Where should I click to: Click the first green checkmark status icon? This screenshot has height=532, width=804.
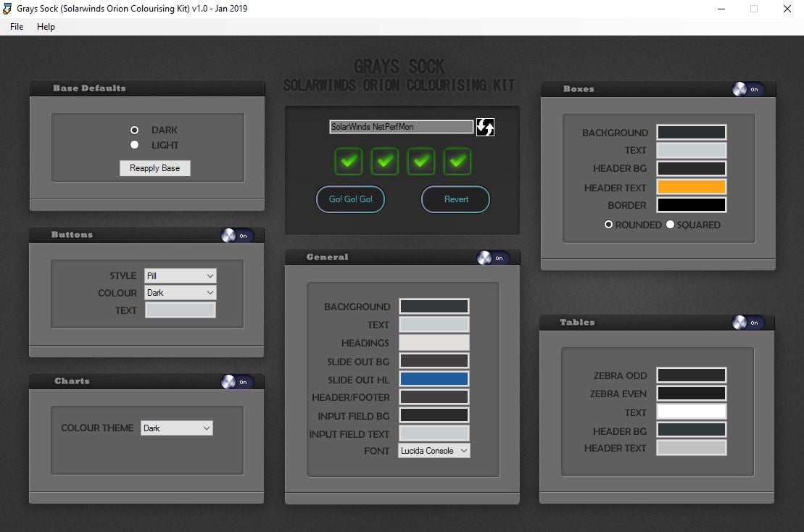coord(348,161)
